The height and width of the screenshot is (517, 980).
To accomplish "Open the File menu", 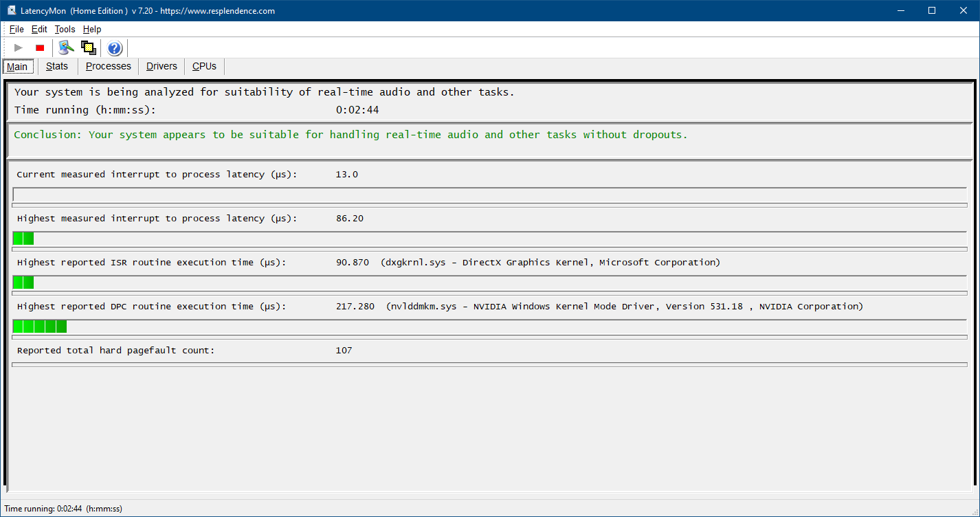I will pos(16,30).
